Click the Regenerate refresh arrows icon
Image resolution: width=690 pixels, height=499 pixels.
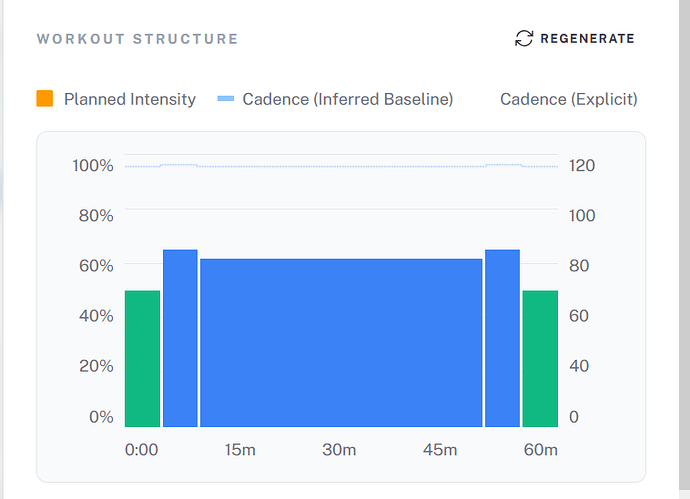click(x=524, y=38)
